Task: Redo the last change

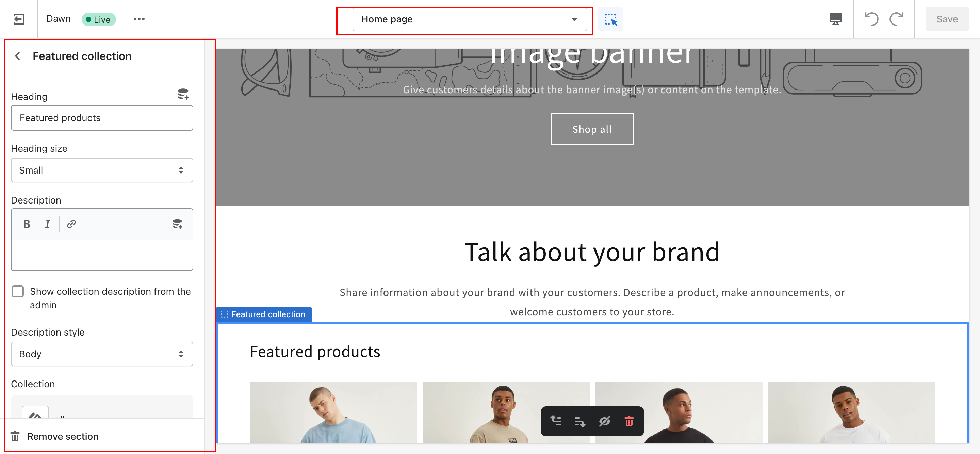Action: [896, 19]
